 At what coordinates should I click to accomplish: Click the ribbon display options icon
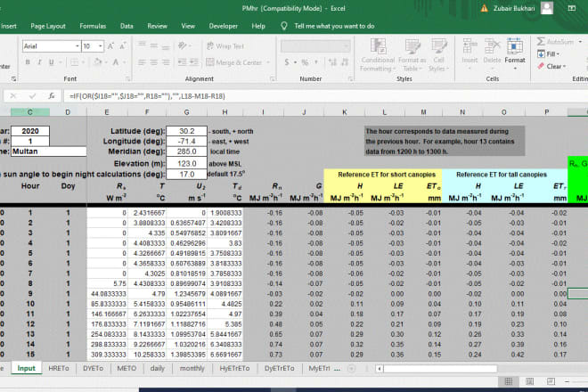pos(571,8)
